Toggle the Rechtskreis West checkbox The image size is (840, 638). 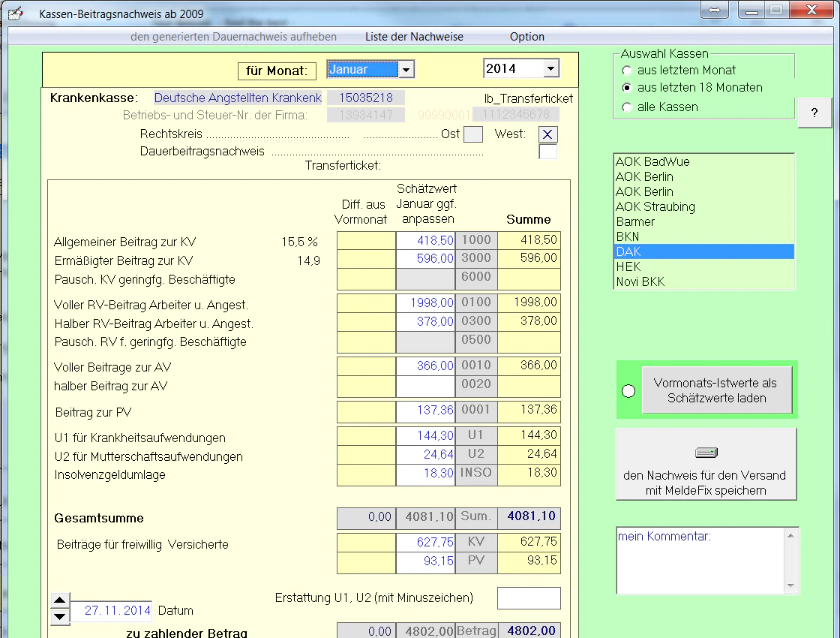pos(547,134)
